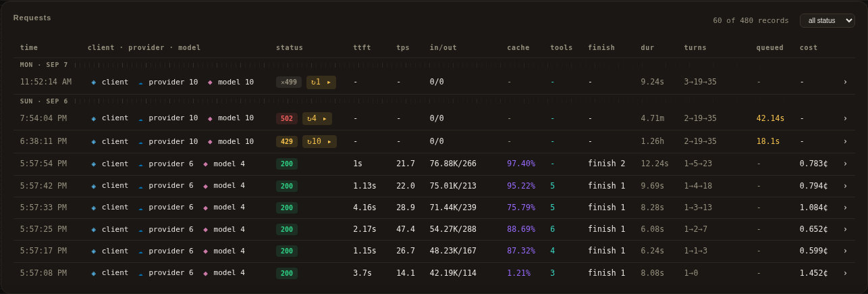Click the model diamond icon in the 5:57:54 PM row
868x294 pixels.
coord(205,164)
